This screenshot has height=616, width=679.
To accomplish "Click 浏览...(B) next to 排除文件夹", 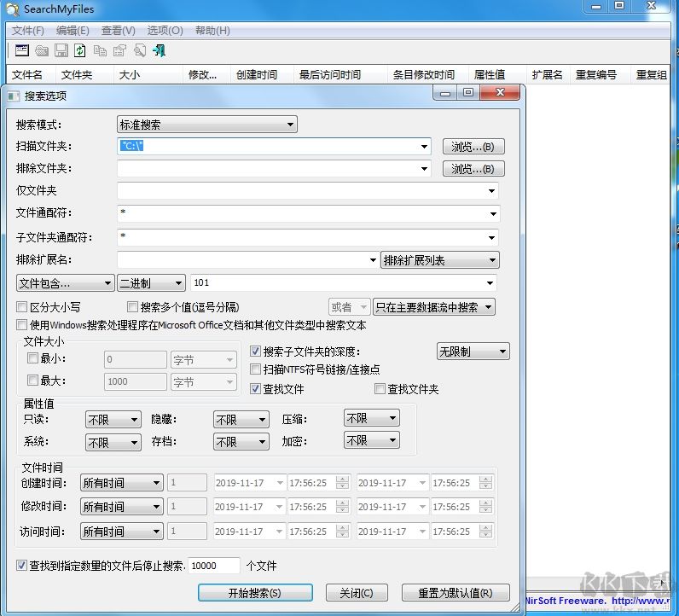I will 473,169.
